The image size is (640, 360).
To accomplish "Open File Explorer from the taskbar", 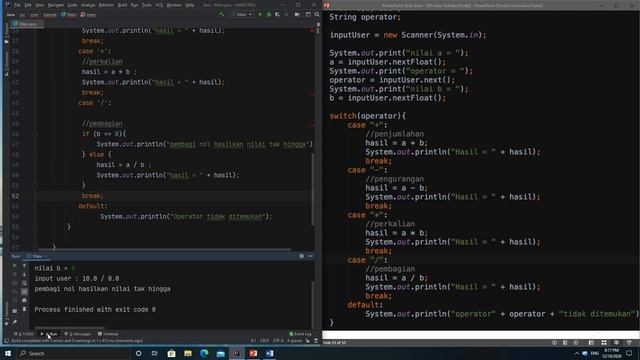I will [188, 353].
